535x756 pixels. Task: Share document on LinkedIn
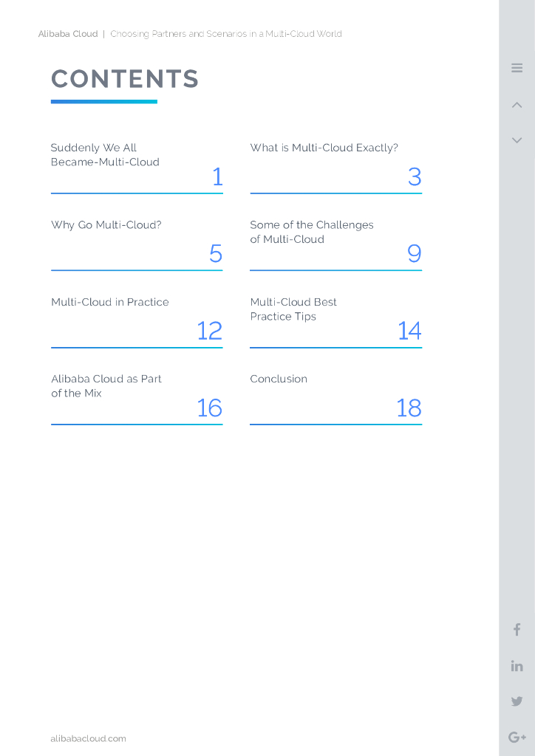pos(517,666)
